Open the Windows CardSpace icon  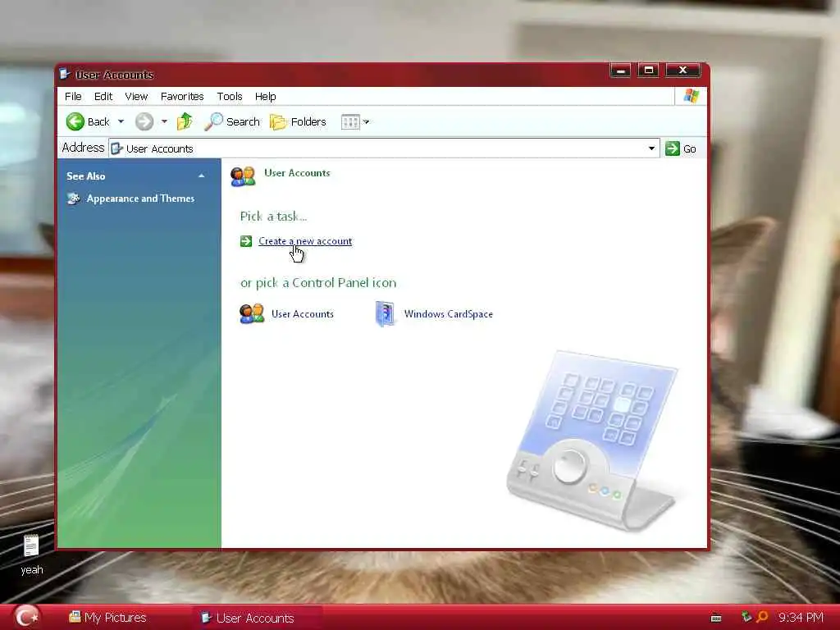(385, 314)
